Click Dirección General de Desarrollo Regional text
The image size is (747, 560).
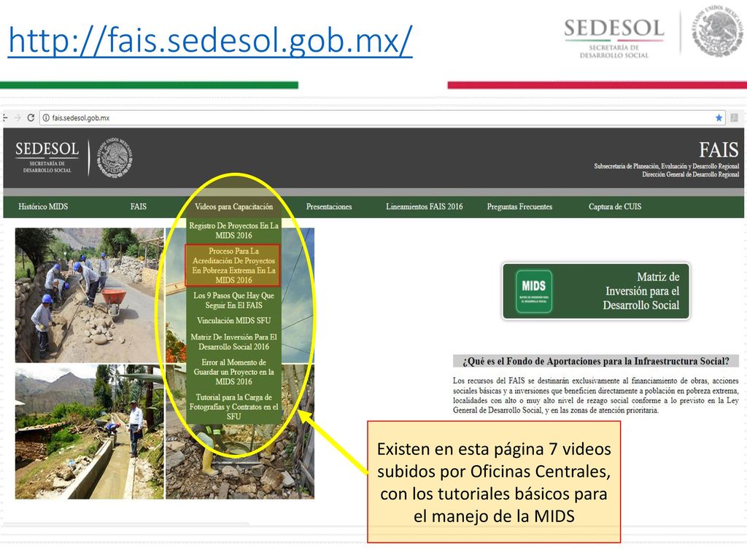pyautogui.click(x=690, y=174)
